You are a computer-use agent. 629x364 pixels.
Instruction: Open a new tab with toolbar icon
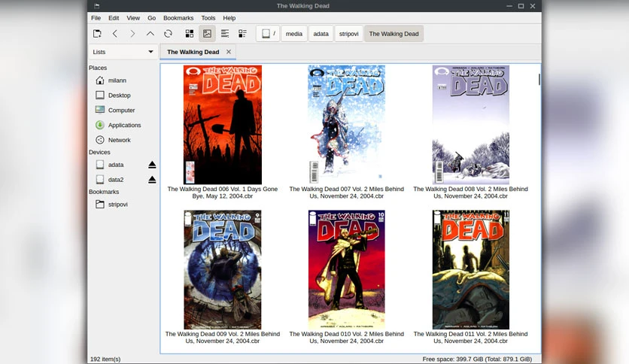(x=97, y=34)
